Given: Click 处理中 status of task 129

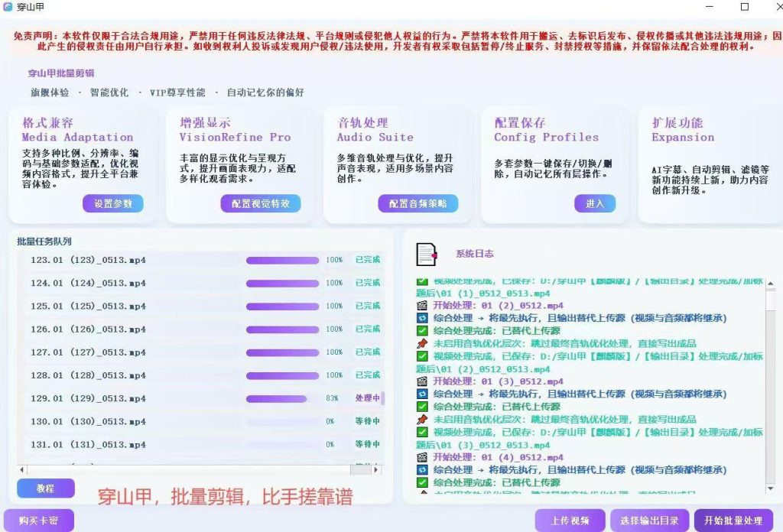Looking at the screenshot, I should coord(368,398).
